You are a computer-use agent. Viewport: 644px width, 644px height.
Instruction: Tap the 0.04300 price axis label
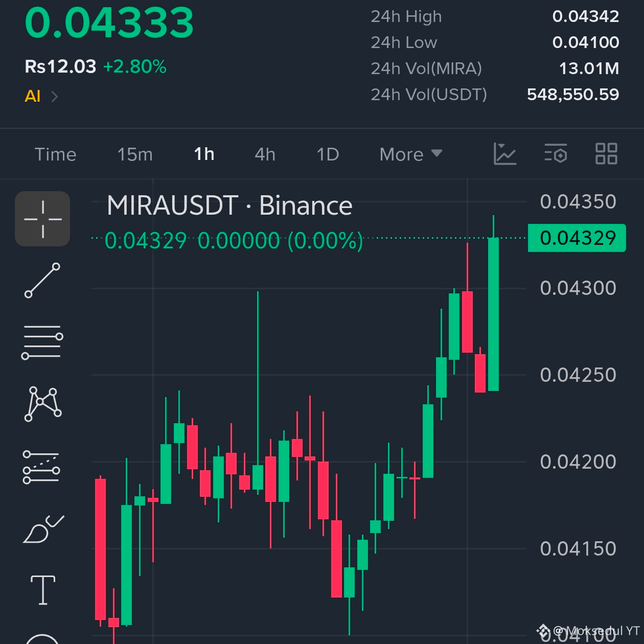click(x=578, y=288)
